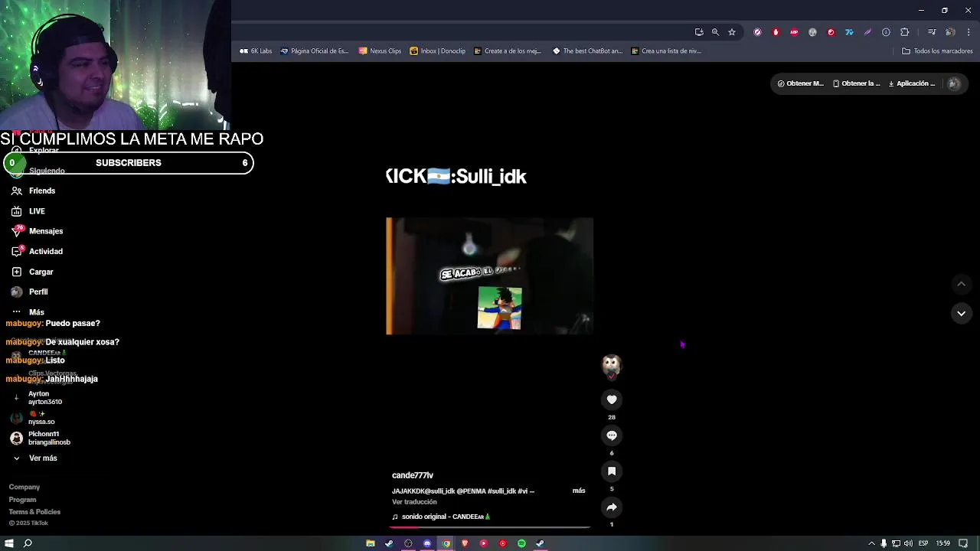The image size is (980, 551).
Task: Show hidden system tray icons chevron
Action: click(x=871, y=543)
